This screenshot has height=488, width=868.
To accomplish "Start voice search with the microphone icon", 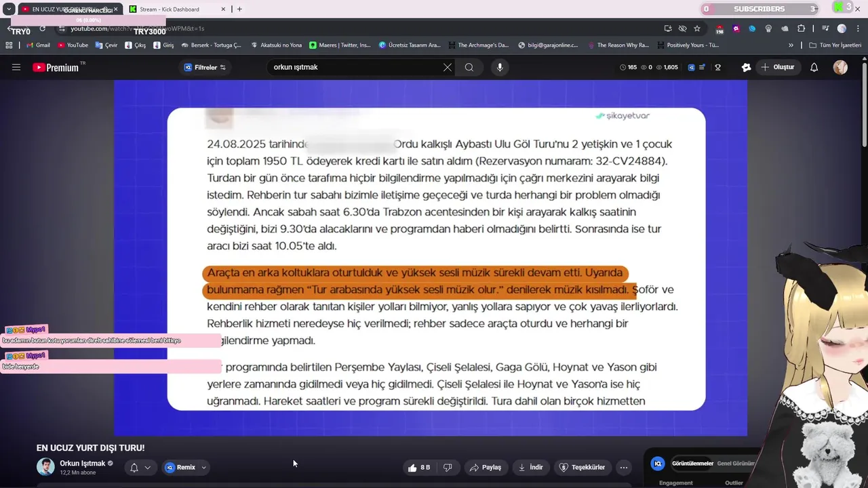I will (500, 67).
